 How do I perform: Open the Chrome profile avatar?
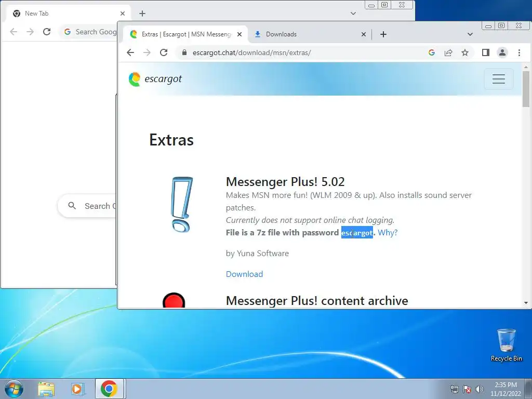click(502, 52)
